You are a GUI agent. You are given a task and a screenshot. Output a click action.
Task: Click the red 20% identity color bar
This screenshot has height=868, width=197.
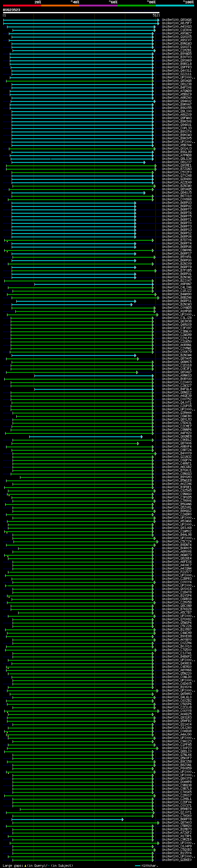[22, 6]
